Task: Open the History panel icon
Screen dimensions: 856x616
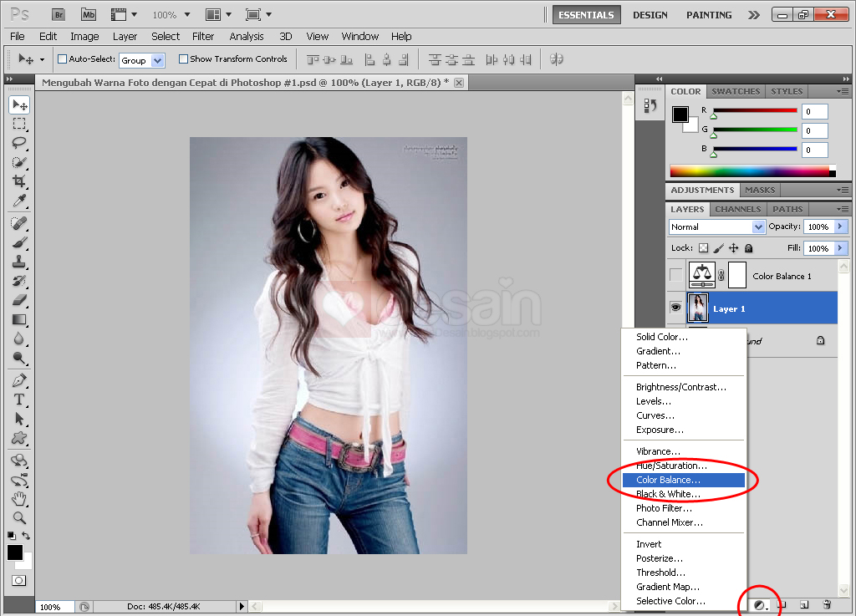Action: (x=650, y=105)
